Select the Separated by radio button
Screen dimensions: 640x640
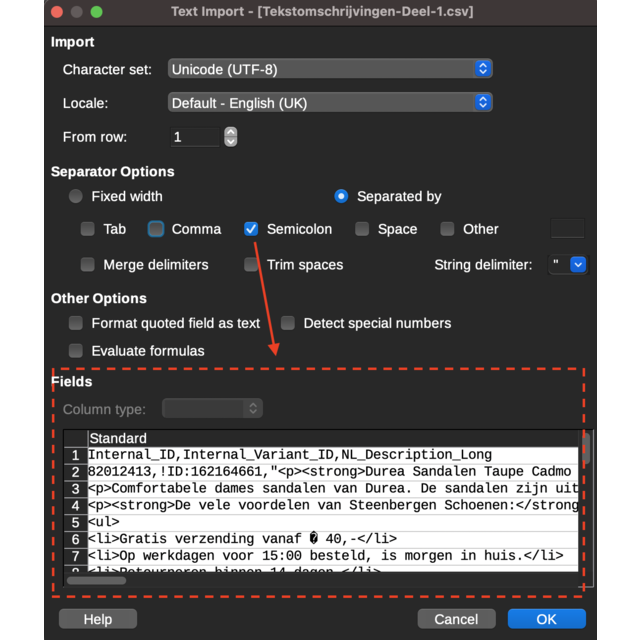[x=341, y=197]
